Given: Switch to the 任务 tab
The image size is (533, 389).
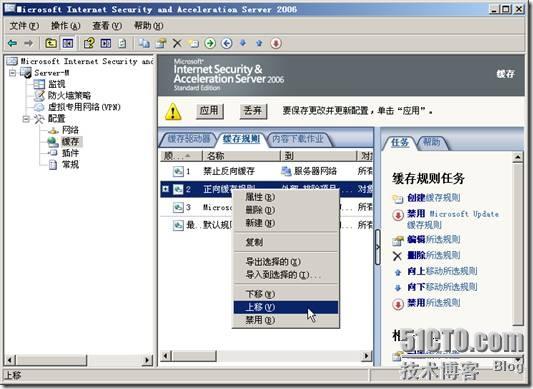Looking at the screenshot, I should coord(399,142).
